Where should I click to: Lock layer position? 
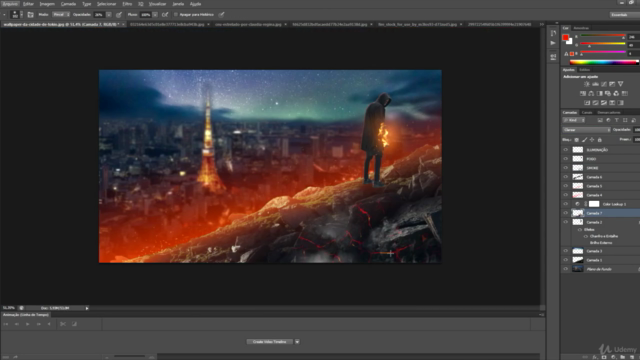click(592, 140)
